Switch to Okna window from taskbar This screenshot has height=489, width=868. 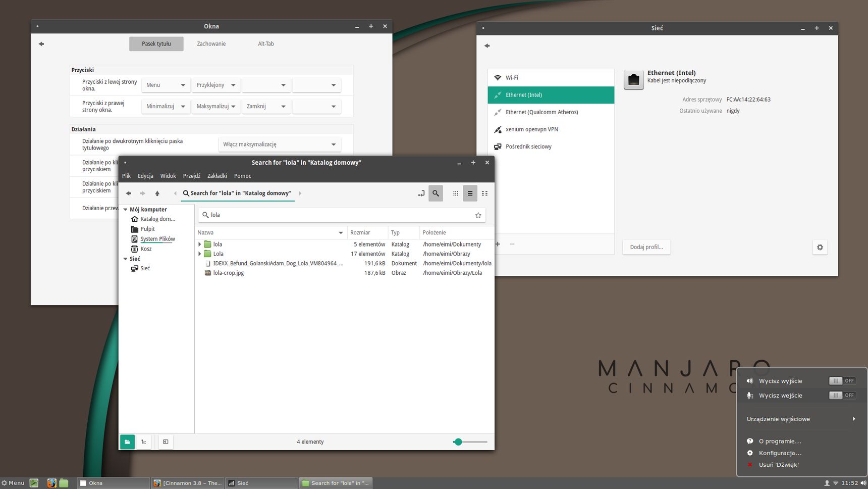(113, 483)
